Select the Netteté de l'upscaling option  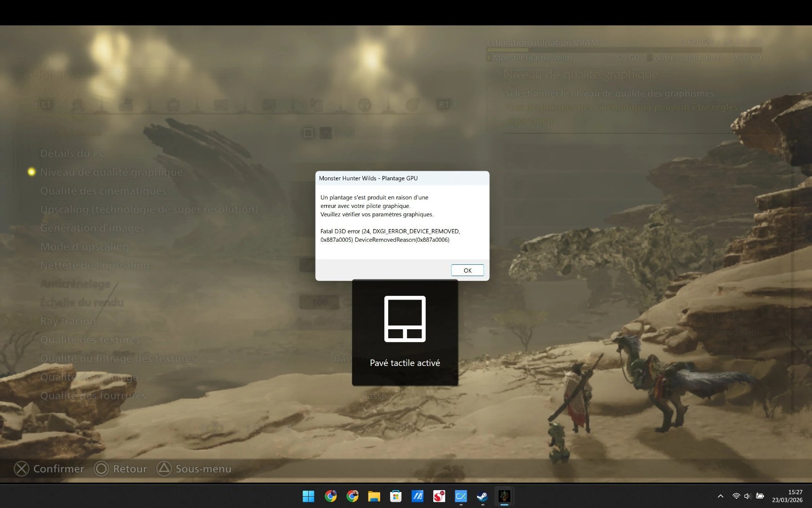(x=95, y=265)
